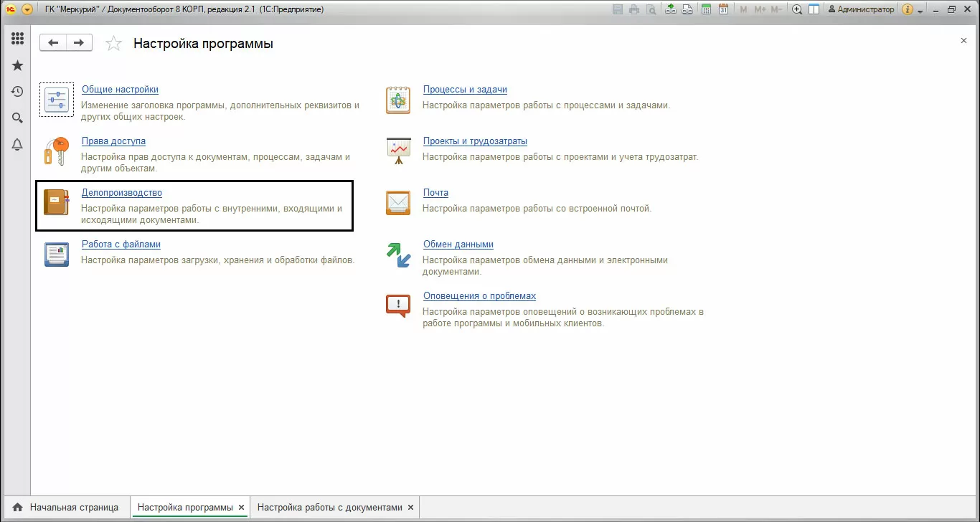The image size is (980, 522).
Task: Expand dropdown arrow next to info icon
Action: pos(920,10)
